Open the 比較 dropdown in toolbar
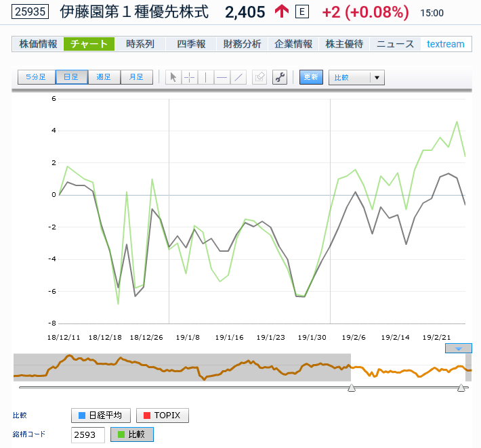The image size is (481, 448). 356,78
